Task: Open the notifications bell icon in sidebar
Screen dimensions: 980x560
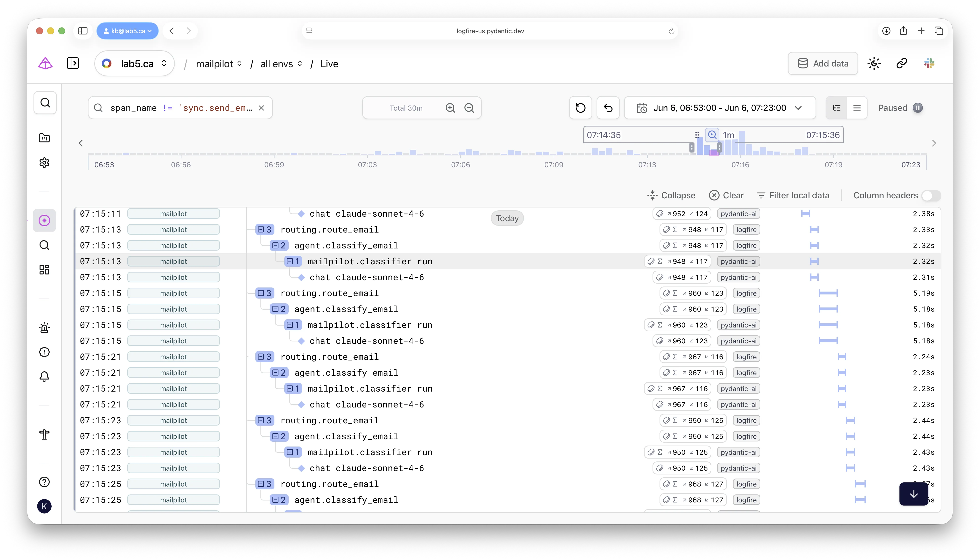Action: pyautogui.click(x=44, y=377)
